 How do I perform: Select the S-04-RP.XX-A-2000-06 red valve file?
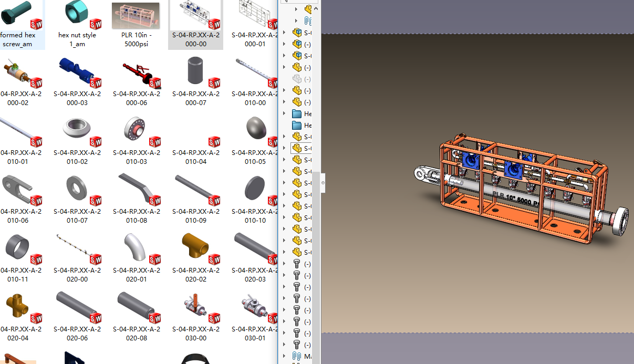tap(137, 82)
